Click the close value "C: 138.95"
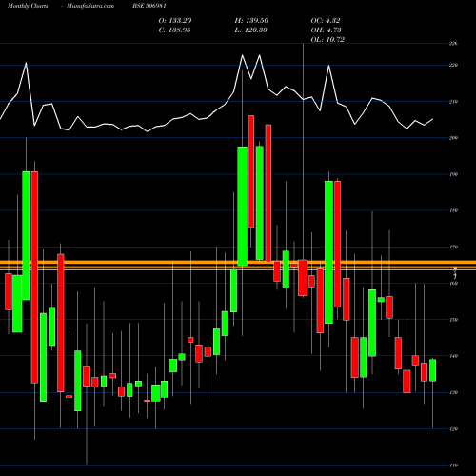Viewport: 476px width, 476px height. point(174,30)
